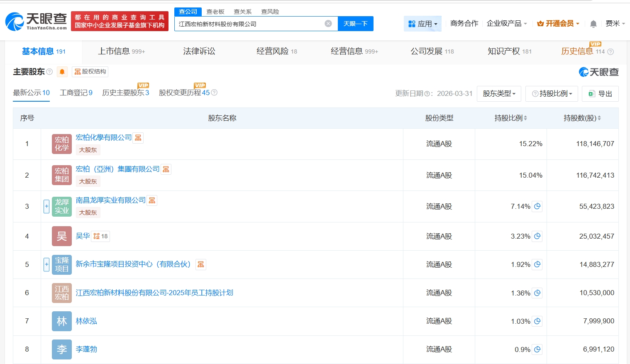630x364 pixels.
Task: Clear the search box text
Action: [x=328, y=24]
